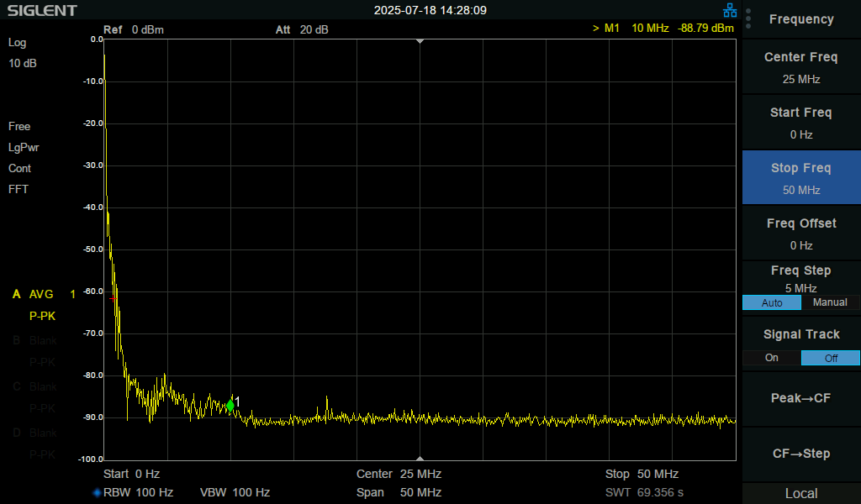
Task: Click the Stop 50 MHz readout below the graph
Action: tap(642, 474)
